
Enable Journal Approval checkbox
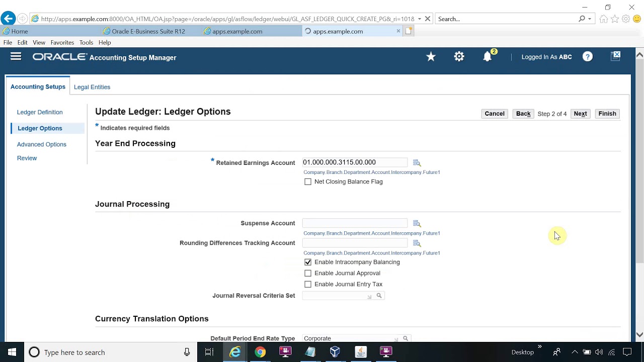pyautogui.click(x=308, y=274)
